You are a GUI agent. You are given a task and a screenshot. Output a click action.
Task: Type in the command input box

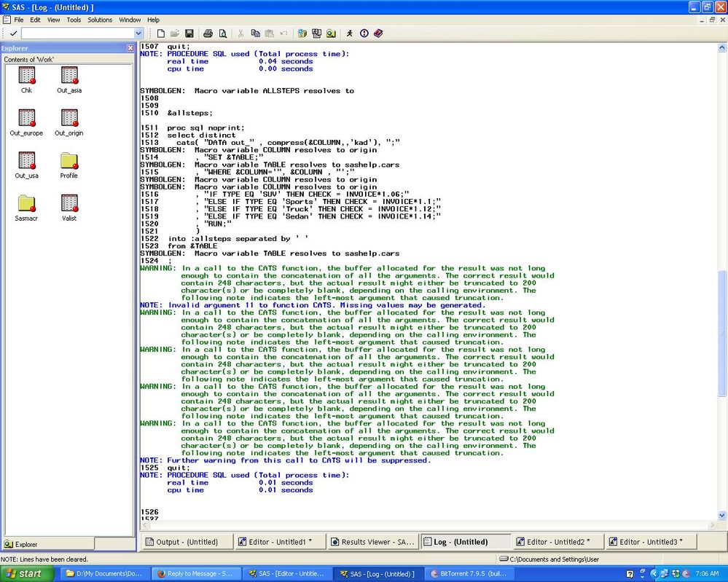pyautogui.click(x=77, y=34)
